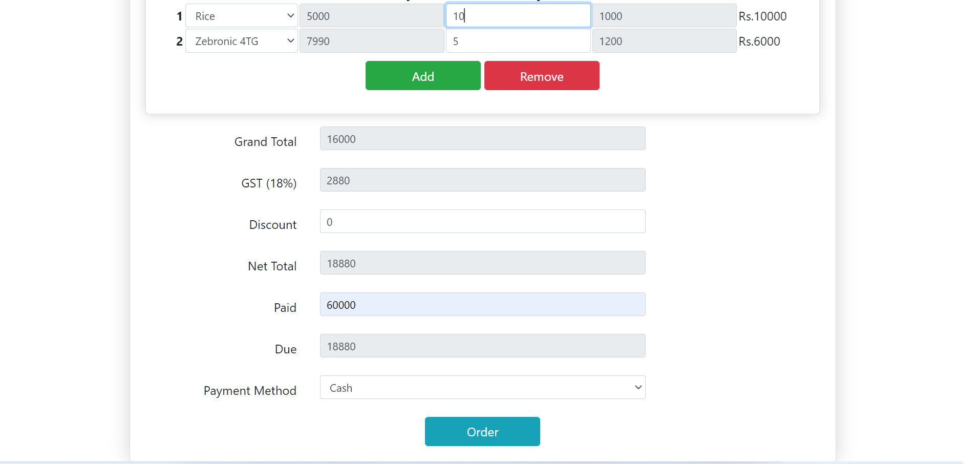980x464 pixels.
Task: Click the quantity field showing 5
Action: (518, 41)
